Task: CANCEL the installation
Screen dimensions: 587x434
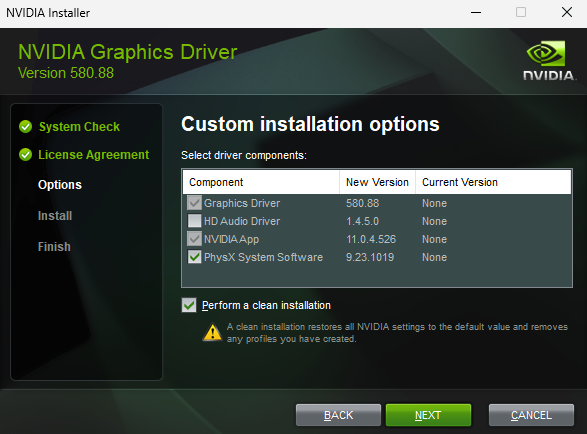Action: tap(531, 415)
